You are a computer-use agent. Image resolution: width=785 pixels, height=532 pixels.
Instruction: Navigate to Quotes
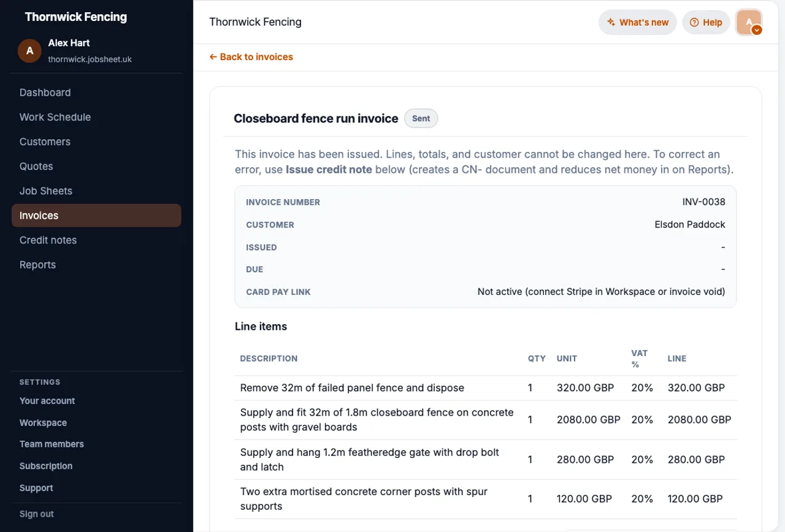tap(36, 166)
